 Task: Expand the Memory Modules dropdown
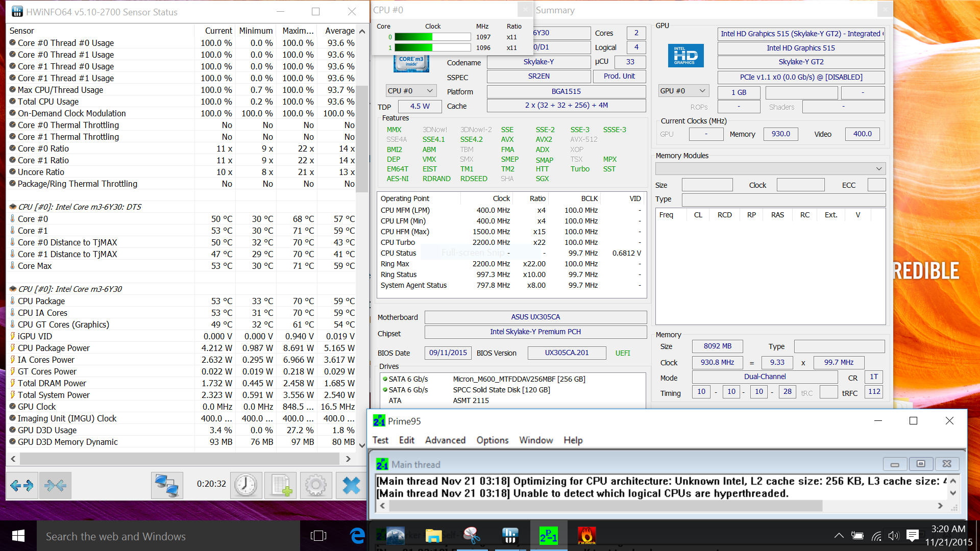(770, 169)
